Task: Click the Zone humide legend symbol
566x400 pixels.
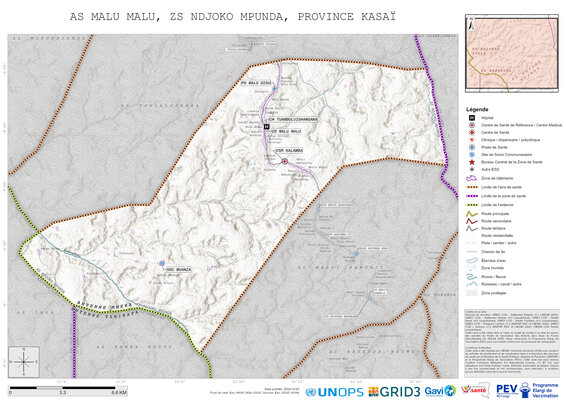Action: [472, 268]
